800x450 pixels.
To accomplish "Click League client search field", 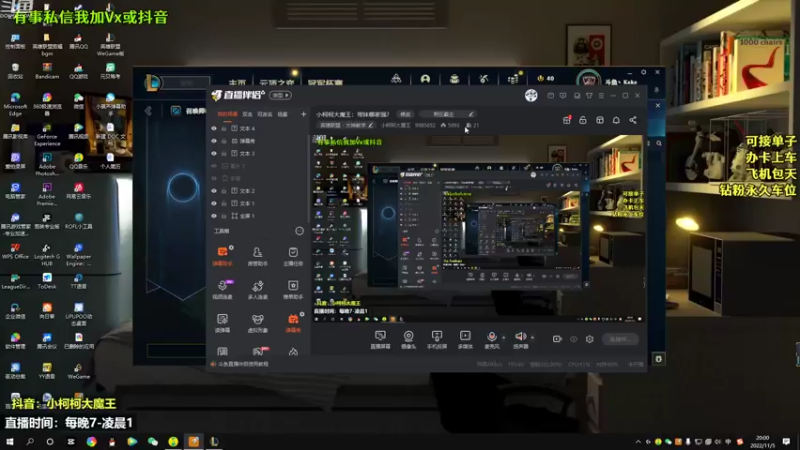I will (x=186, y=82).
